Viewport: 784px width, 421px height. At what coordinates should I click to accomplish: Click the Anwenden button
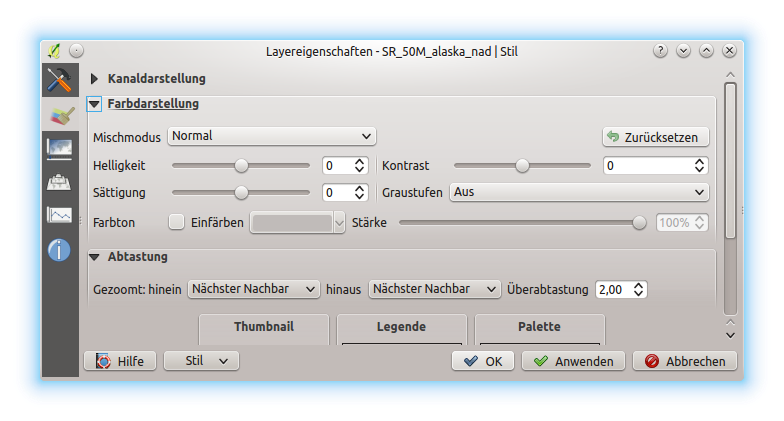pos(573,361)
